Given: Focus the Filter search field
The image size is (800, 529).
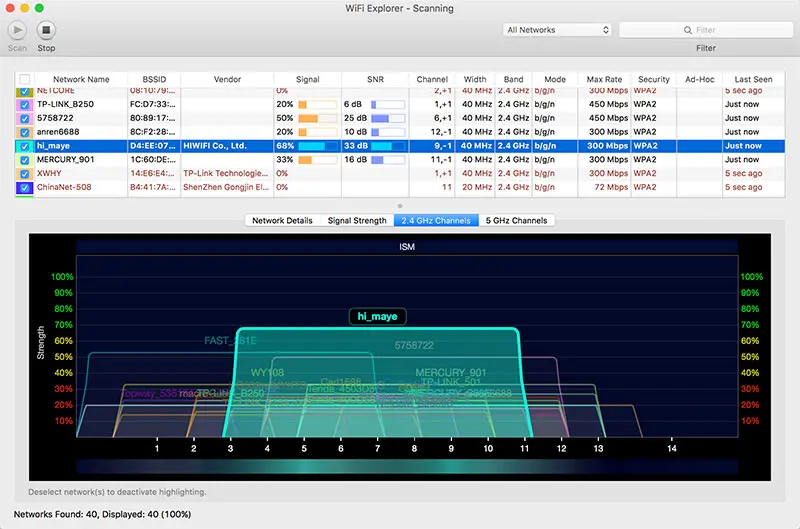Looking at the screenshot, I should 706,30.
